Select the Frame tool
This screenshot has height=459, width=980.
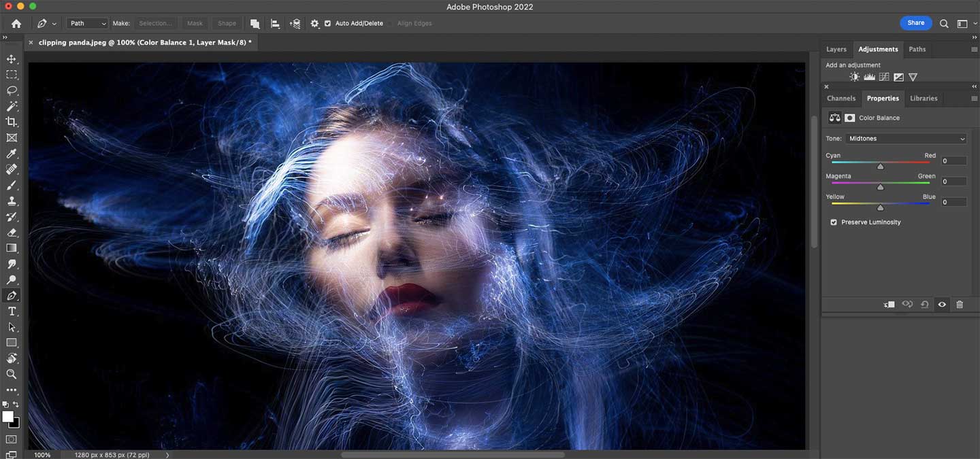tap(12, 138)
